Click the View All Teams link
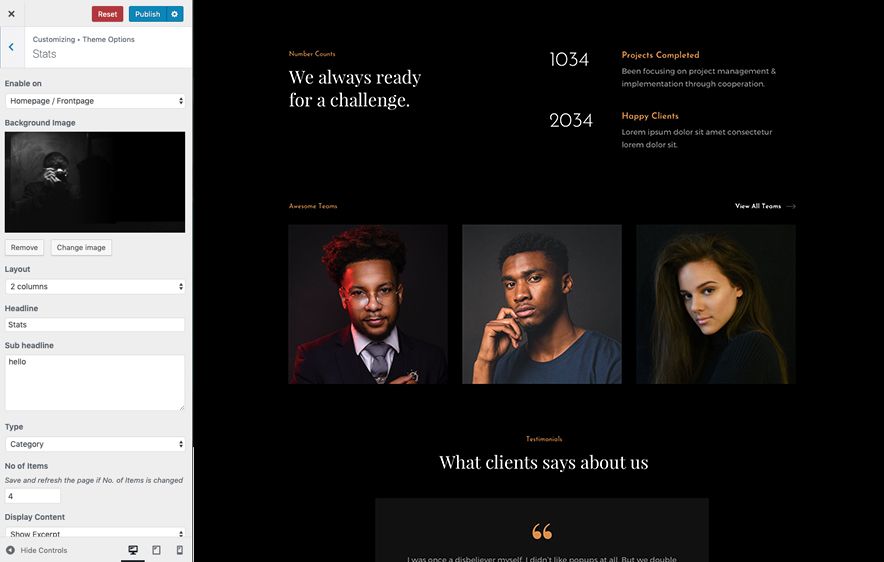Viewport: 884px width, 562px height. (758, 206)
